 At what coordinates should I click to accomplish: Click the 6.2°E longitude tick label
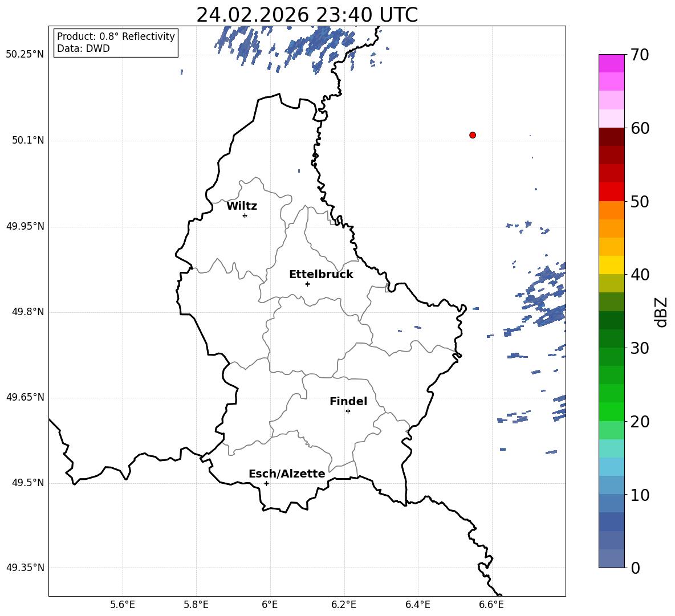point(344,605)
